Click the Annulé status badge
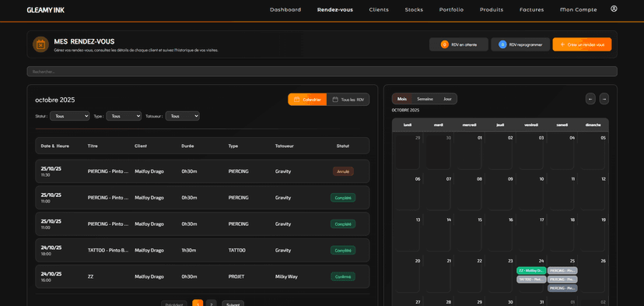Viewport: 644px width, 306px height. 343,171
